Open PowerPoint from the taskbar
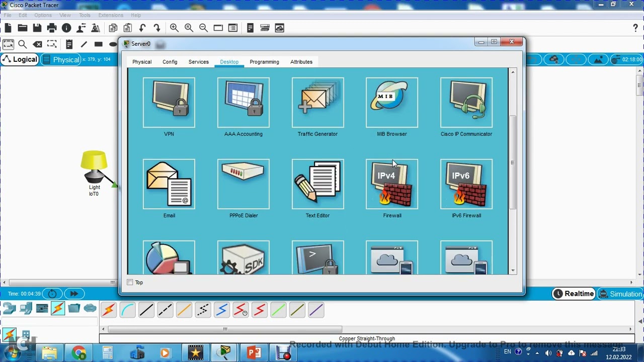Viewport: 644px width, 362px height. click(254, 353)
